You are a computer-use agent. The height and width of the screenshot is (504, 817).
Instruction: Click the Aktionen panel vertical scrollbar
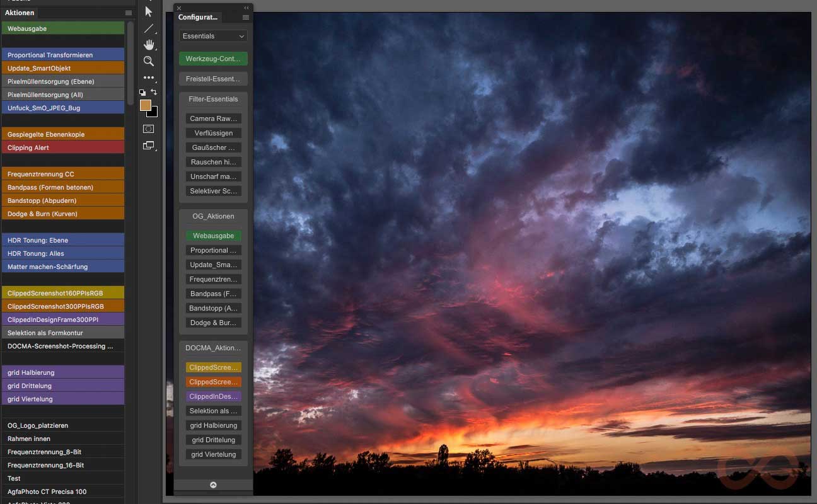tap(130, 63)
